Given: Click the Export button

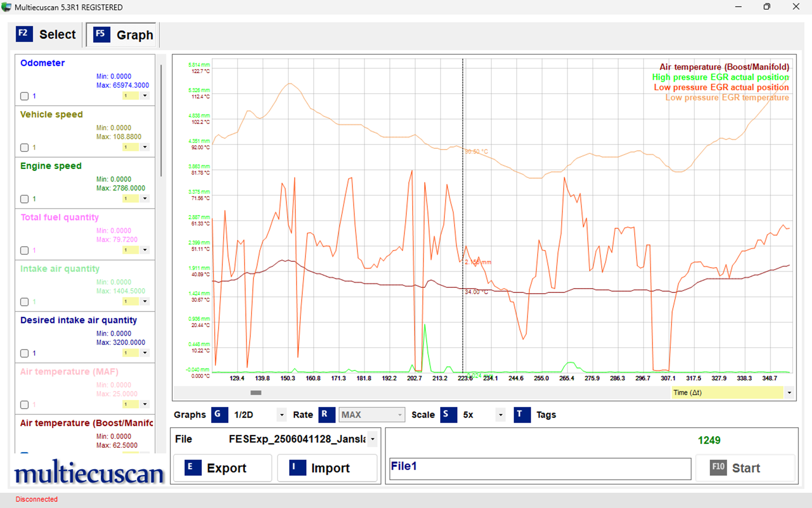Looking at the screenshot, I should click(222, 468).
